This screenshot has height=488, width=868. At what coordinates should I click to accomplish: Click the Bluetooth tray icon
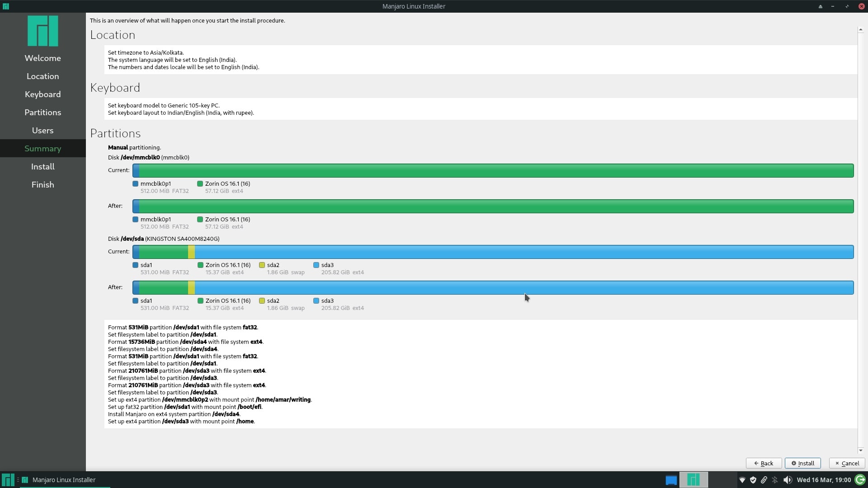click(775, 480)
